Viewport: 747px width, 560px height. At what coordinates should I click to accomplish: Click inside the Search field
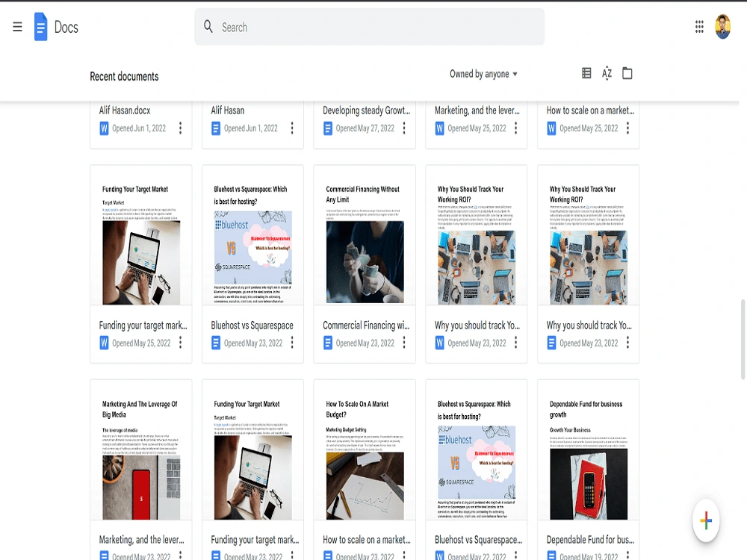point(369,27)
